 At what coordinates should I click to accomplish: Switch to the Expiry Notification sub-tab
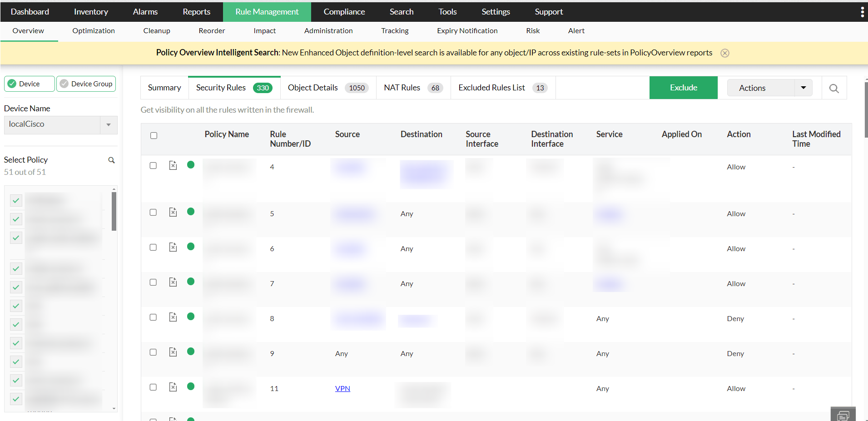coord(467,31)
